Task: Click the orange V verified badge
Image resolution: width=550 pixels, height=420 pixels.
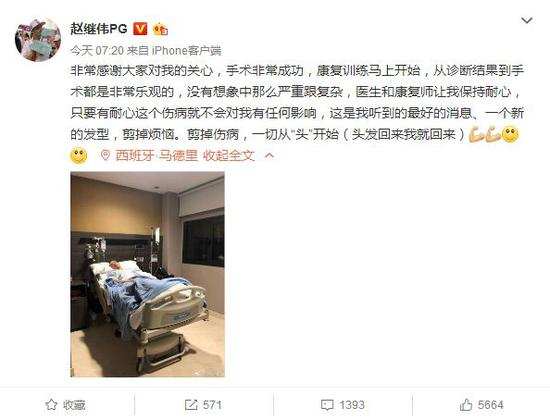Action: pos(140,29)
